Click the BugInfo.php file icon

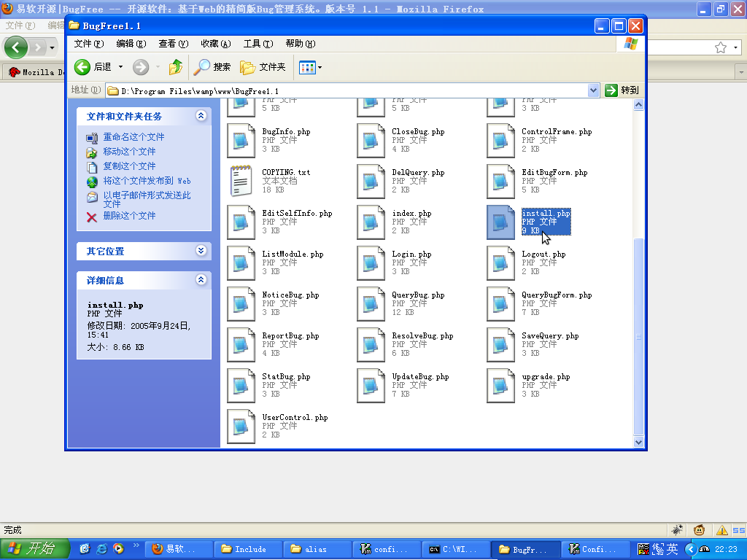point(241,141)
